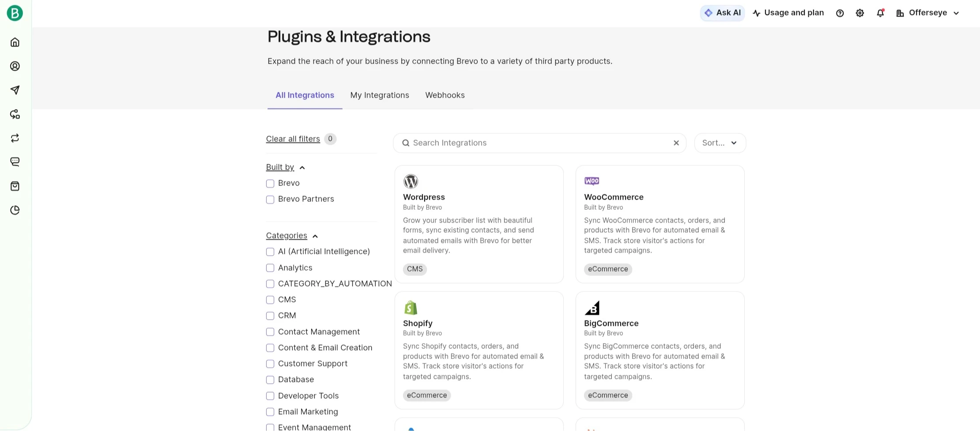This screenshot has width=980, height=431.
Task: Open Usage and plan
Action: 788,13
